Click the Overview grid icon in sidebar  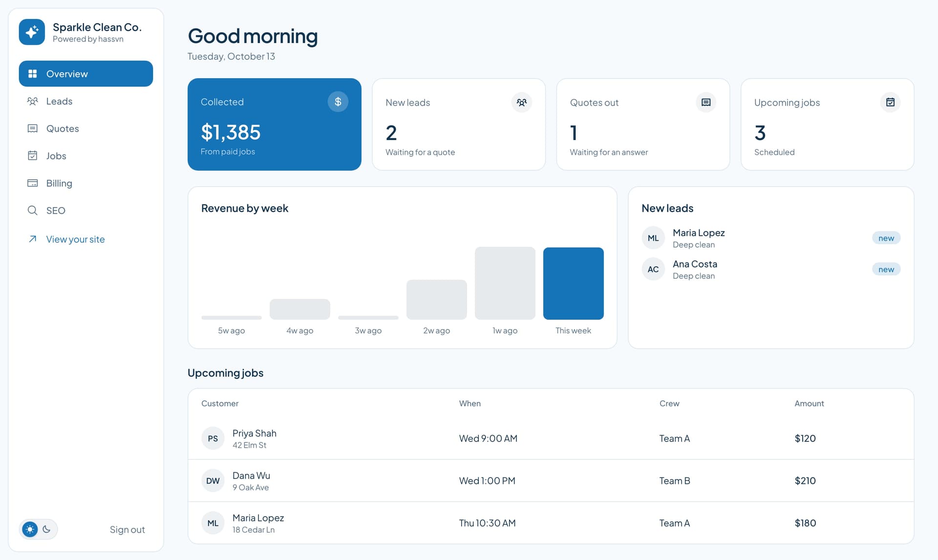point(33,74)
